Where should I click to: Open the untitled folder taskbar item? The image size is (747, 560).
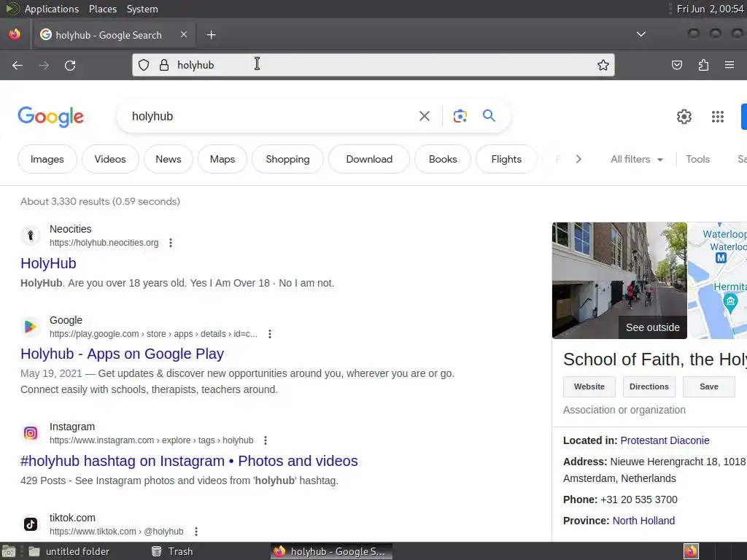click(x=69, y=551)
